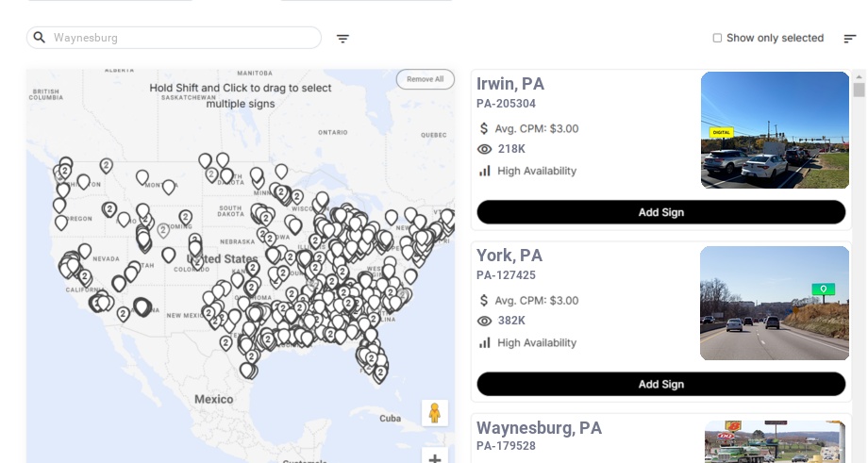Open the sort order menu
Screen dimensions: 868x463
point(850,39)
